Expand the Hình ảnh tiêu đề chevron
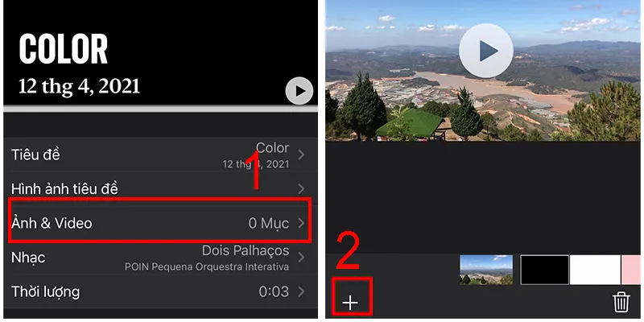The image size is (644, 322). pyautogui.click(x=301, y=189)
